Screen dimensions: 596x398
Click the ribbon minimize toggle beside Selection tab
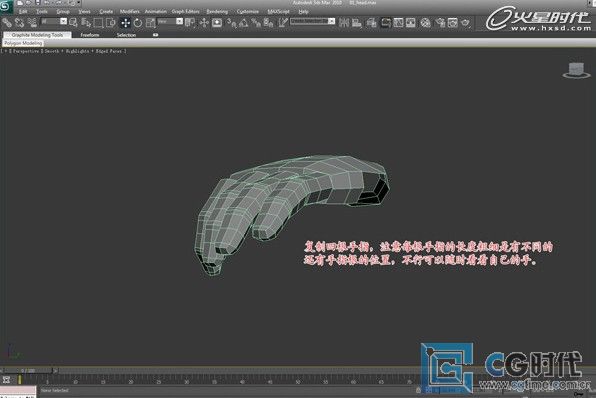[155, 35]
